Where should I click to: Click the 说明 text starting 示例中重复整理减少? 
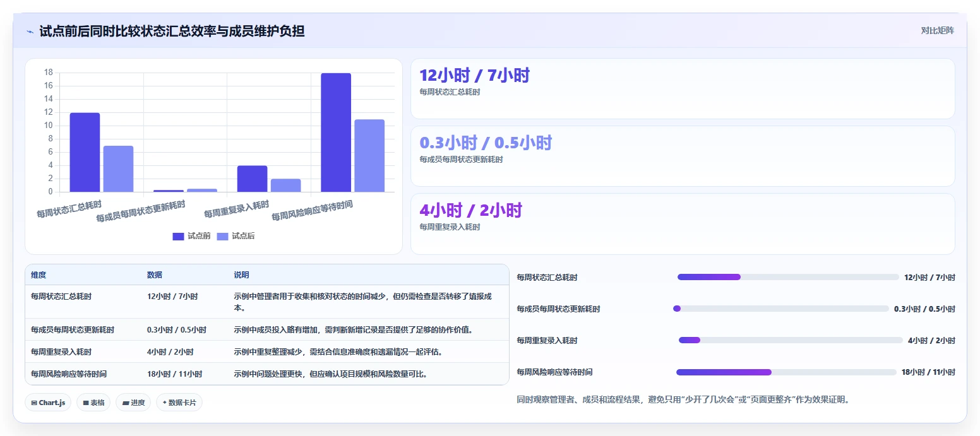point(338,351)
